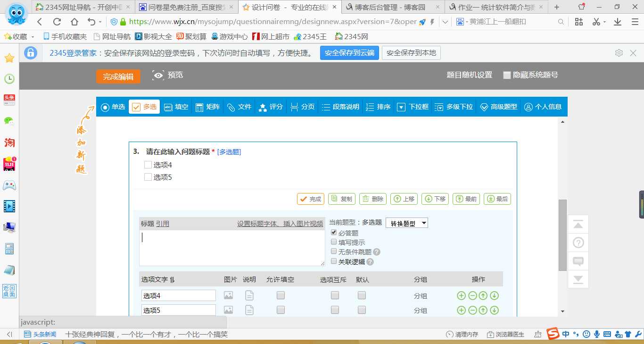The height and width of the screenshot is (344, 644).
Task: Open the 转换题型 dropdown
Action: [407, 223]
